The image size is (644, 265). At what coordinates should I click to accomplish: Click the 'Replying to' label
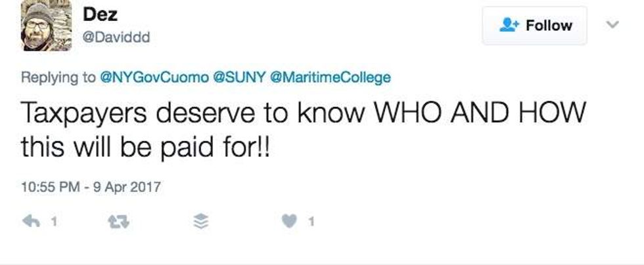tap(58, 77)
